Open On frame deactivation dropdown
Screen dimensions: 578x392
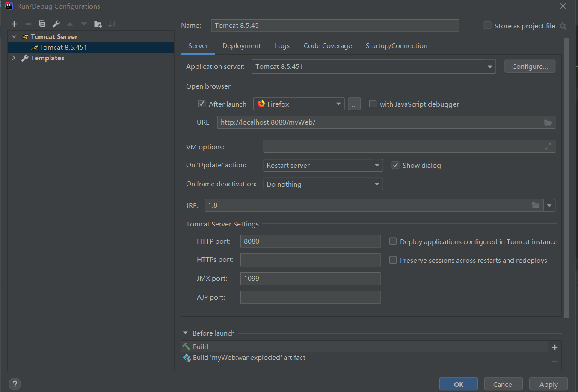[x=323, y=184]
